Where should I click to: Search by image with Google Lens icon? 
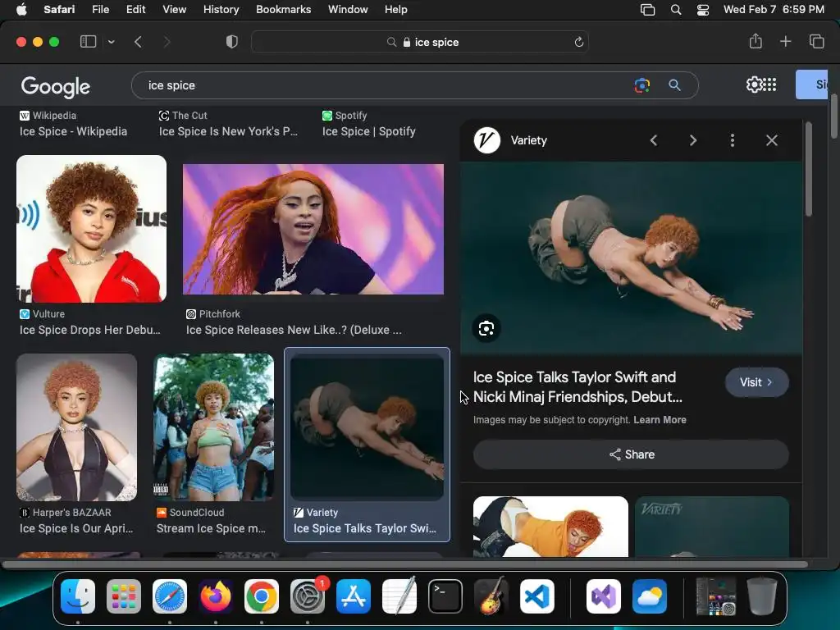click(641, 85)
